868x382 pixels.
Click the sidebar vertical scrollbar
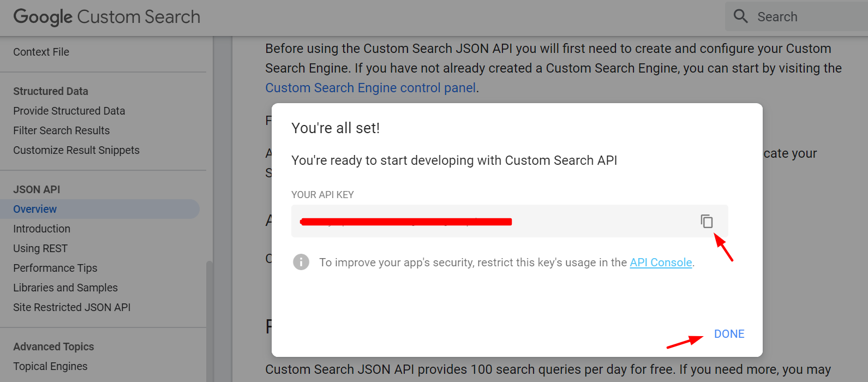[x=209, y=321]
